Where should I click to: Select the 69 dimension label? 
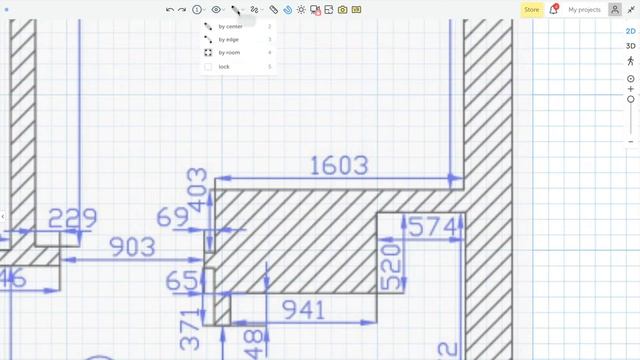173,217
